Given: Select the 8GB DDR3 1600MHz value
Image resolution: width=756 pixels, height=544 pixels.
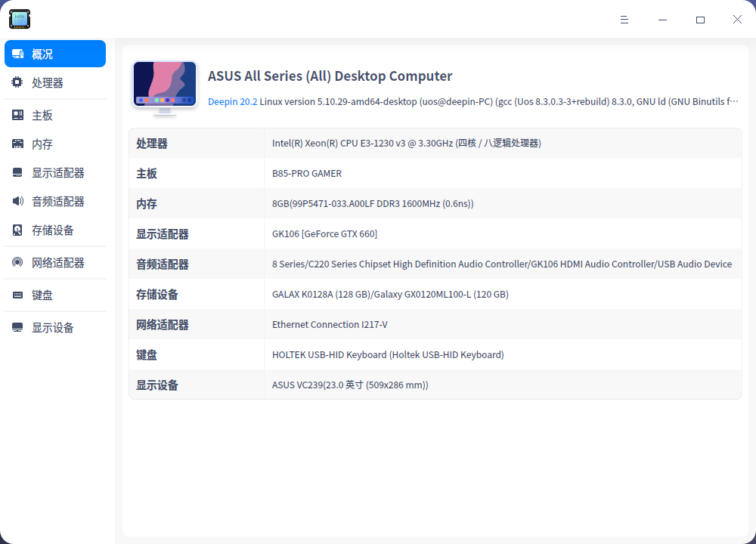Looking at the screenshot, I should pos(373,204).
